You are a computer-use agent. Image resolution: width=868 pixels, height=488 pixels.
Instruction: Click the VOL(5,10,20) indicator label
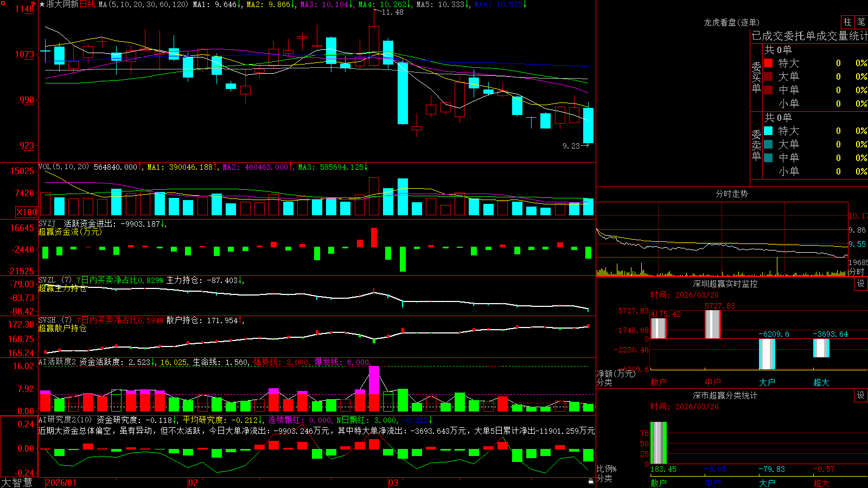coord(63,167)
